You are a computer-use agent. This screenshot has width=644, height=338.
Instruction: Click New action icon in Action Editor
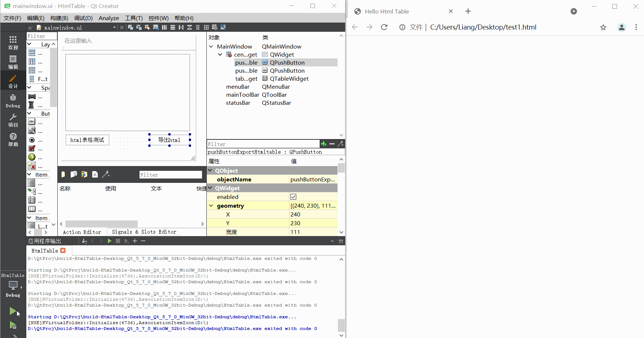coord(63,174)
